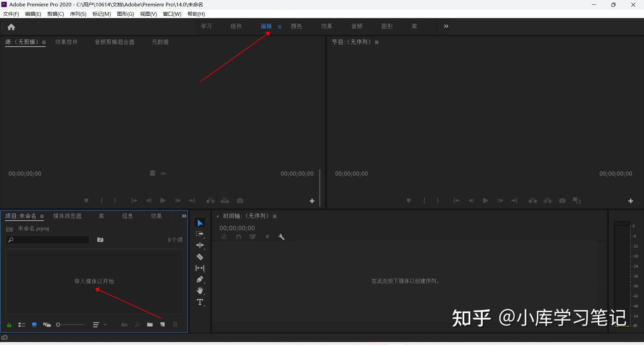Select the Slip tool
Viewport: 644px width, 345px height.
[200, 268]
